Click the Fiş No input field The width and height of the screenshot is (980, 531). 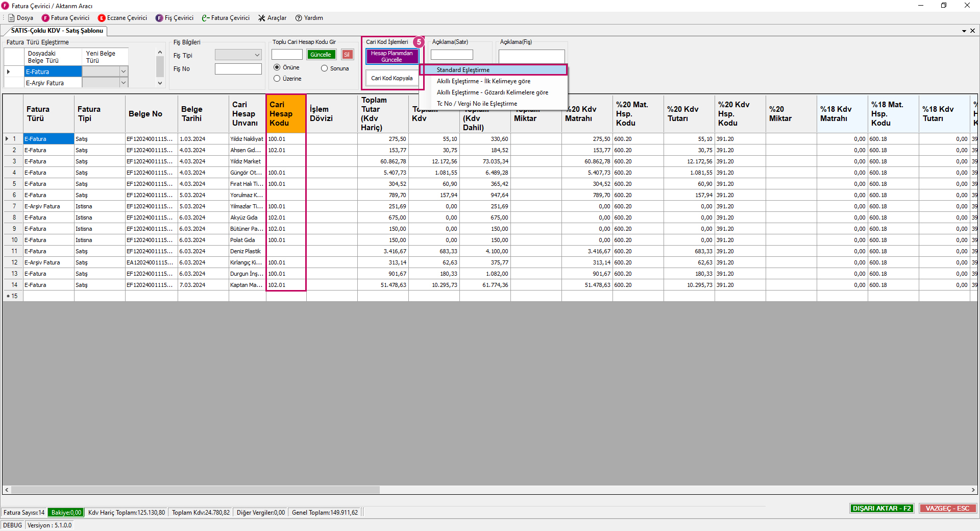[238, 69]
